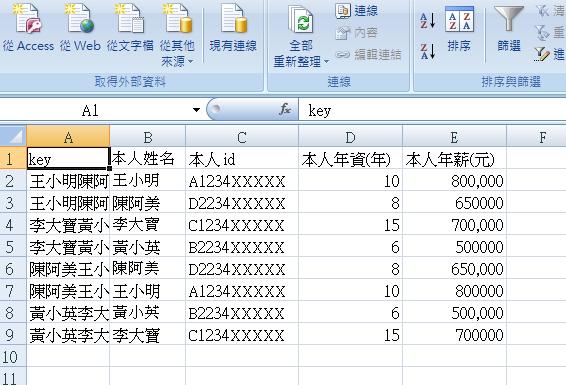Click cell A8 starting with 黃小英李大

point(68,312)
